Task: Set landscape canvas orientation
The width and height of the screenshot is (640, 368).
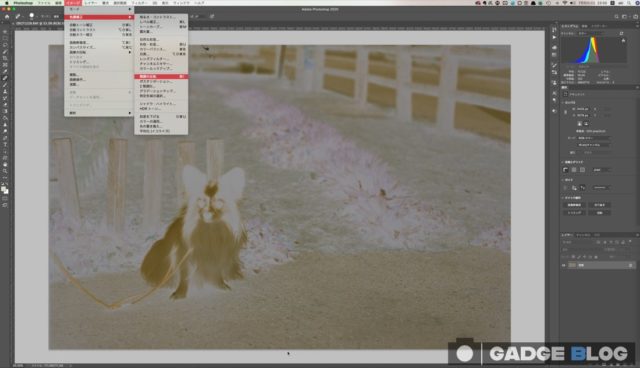Action: coord(586,124)
